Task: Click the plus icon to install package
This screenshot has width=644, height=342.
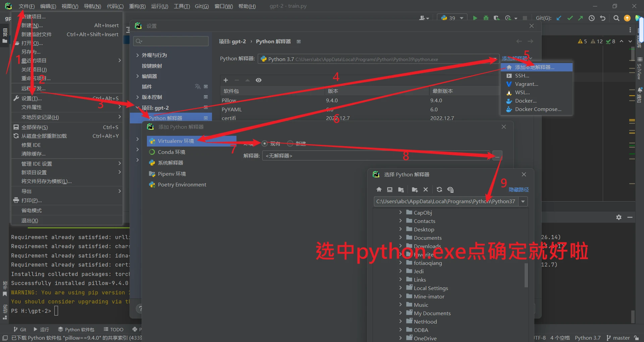Action: [x=226, y=80]
